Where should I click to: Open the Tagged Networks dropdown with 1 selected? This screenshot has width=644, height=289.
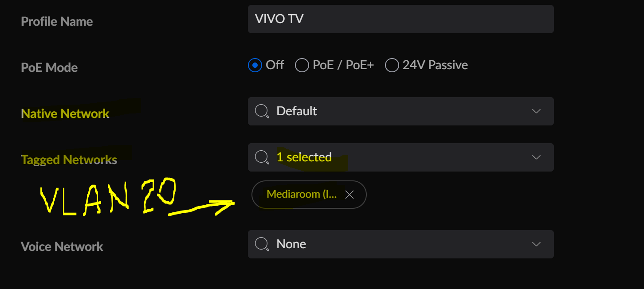pos(401,157)
